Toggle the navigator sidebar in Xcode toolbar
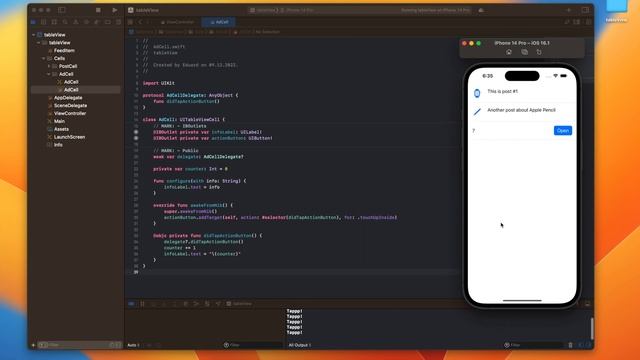 click(x=62, y=10)
